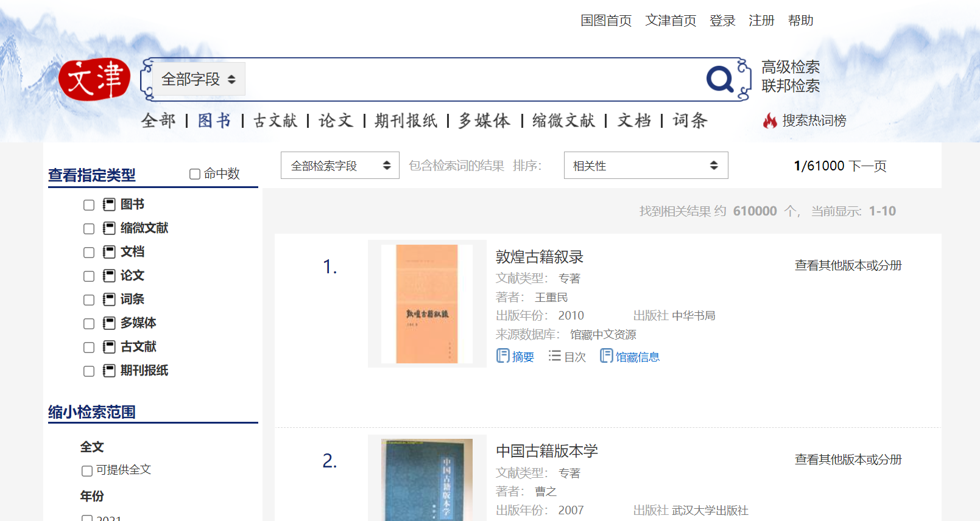Check the 文档 type checkbox
980x521 pixels.
point(89,253)
